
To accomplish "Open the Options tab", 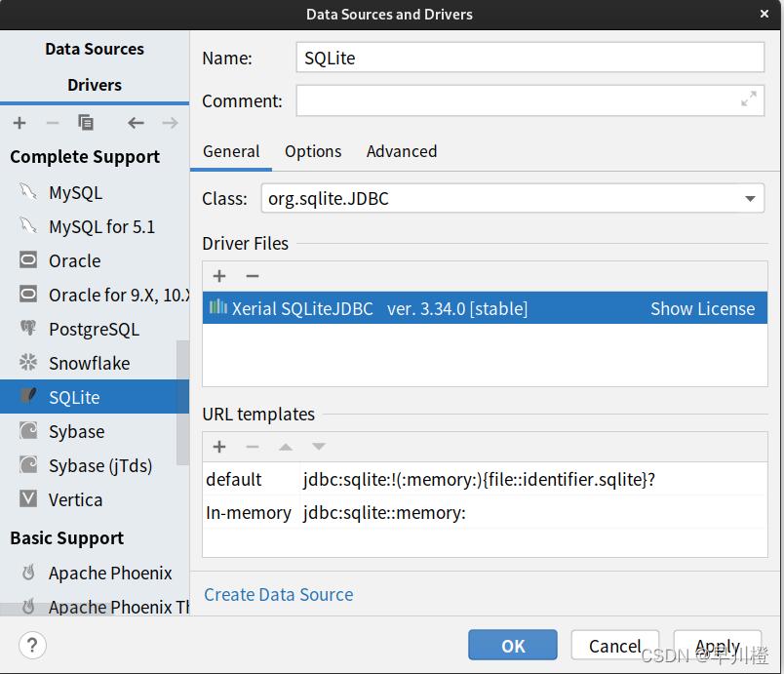I will point(313,151).
